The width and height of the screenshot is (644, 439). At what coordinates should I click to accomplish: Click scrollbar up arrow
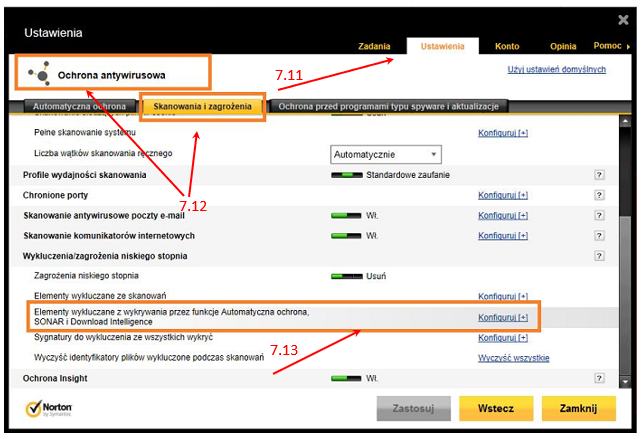point(625,122)
